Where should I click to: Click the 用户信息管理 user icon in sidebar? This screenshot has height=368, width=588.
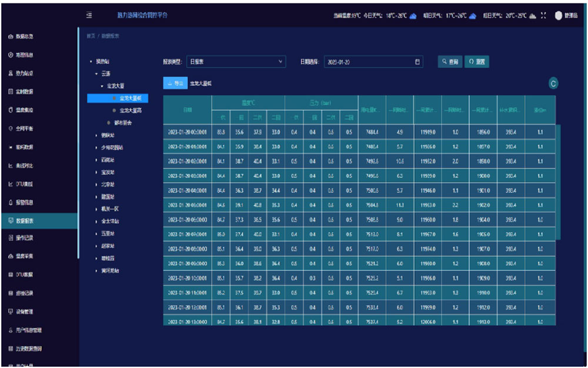click(x=11, y=330)
